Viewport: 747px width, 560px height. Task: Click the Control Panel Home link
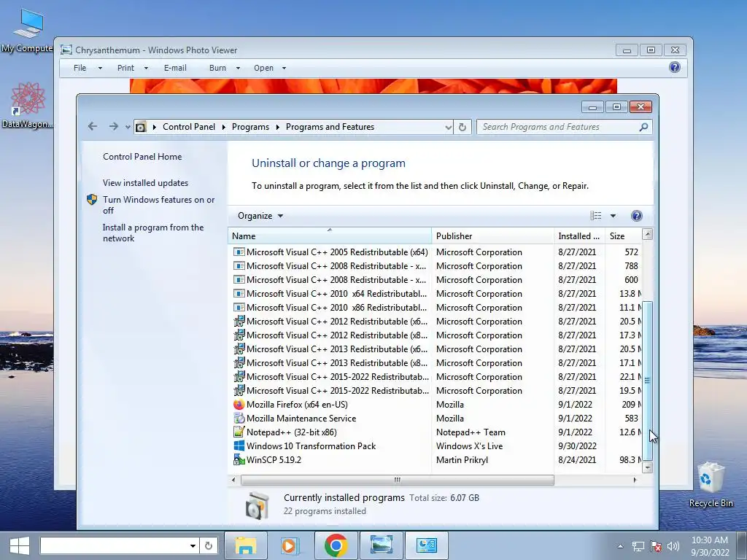point(142,157)
